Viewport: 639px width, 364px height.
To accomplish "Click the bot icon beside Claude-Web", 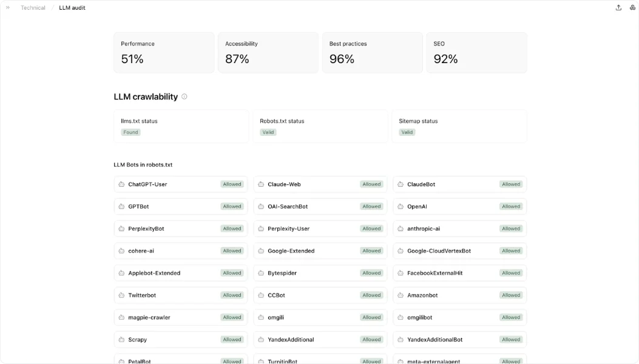I will [261, 184].
